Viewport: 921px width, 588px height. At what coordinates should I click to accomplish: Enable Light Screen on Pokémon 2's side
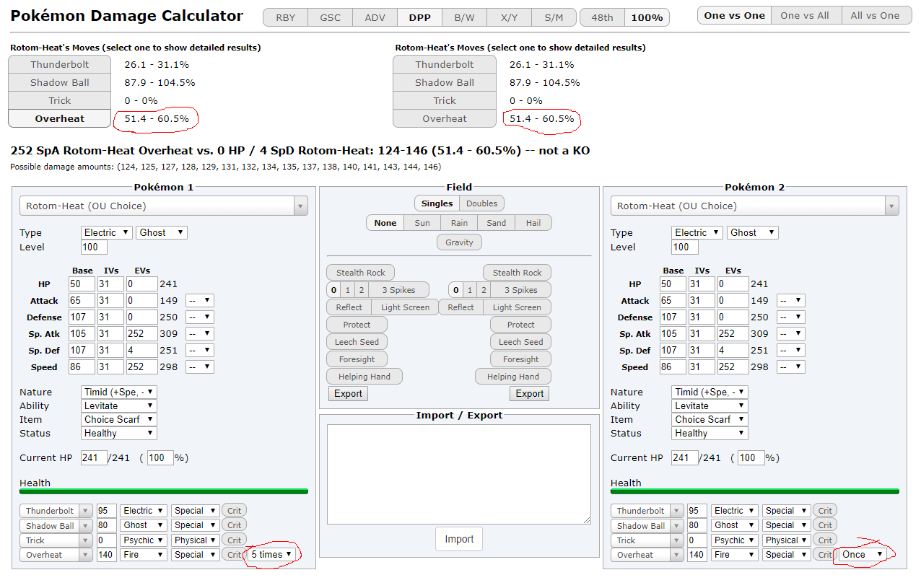pos(517,307)
